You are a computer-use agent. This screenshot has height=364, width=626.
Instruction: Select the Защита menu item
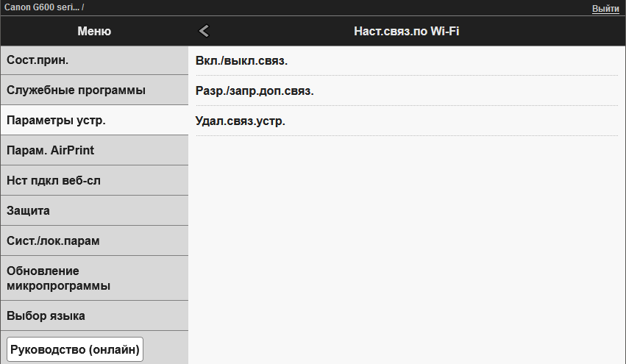click(x=94, y=211)
